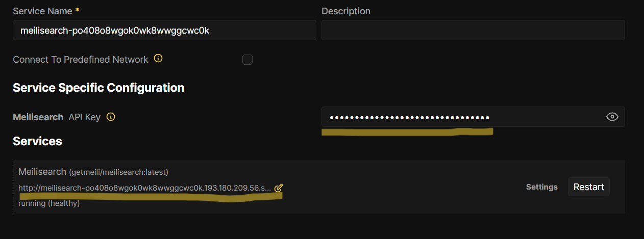This screenshot has height=239, width=644.
Task: Enable the Connect To Predefined Network checkbox
Action: 247,60
